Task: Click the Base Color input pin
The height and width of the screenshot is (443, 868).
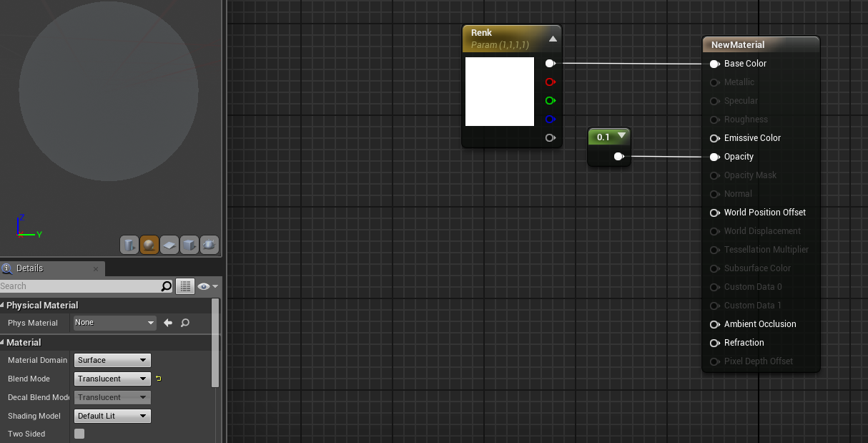Action: (714, 64)
